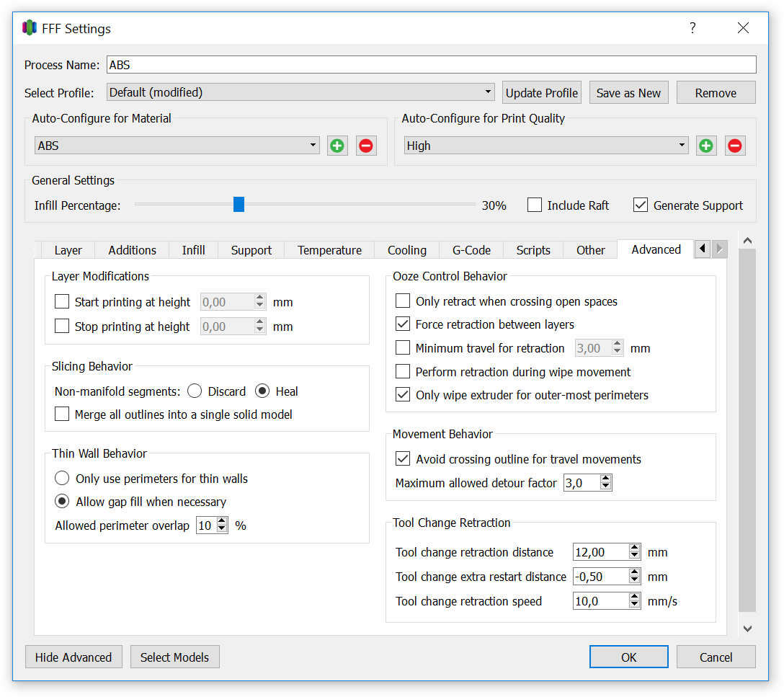
Task: Click the Process Name text field
Action: [x=431, y=65]
